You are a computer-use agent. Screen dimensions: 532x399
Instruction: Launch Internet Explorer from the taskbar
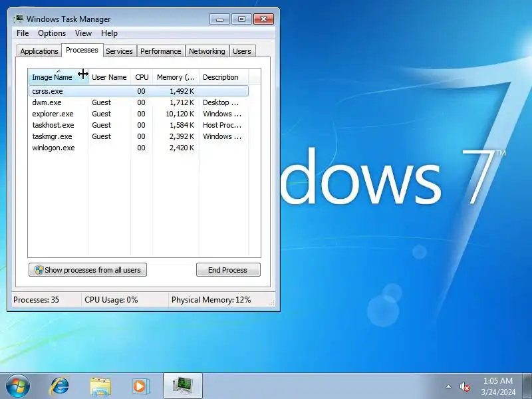click(59, 386)
